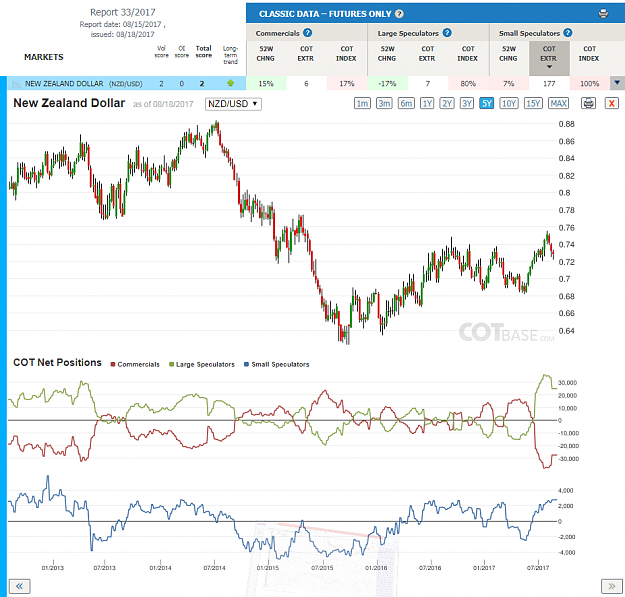Sort by Large Speculators 52W CHNG column
625x597 pixels.
(387, 53)
